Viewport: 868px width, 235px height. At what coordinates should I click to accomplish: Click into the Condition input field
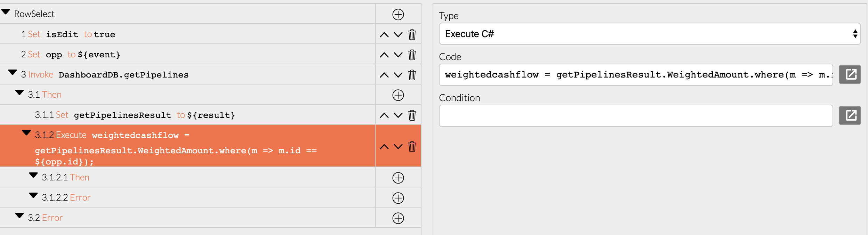tap(636, 116)
